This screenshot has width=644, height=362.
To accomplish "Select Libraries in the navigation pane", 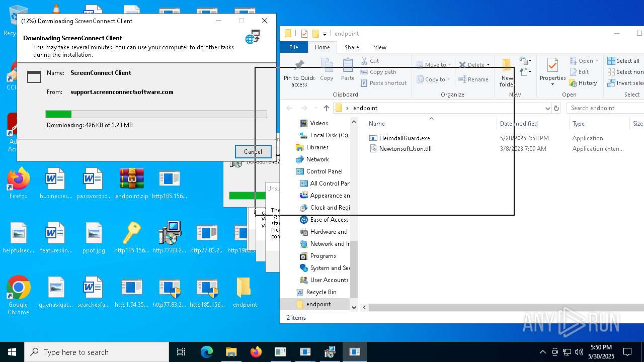I will point(317,147).
